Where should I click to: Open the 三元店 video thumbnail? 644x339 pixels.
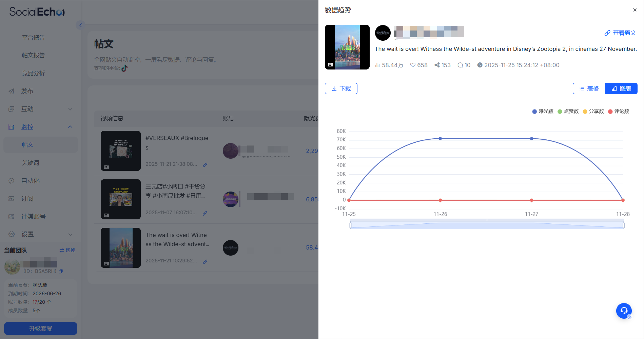pos(121,199)
